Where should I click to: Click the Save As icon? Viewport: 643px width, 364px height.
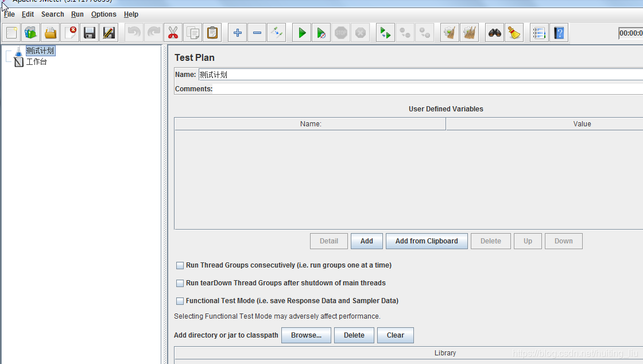(109, 33)
